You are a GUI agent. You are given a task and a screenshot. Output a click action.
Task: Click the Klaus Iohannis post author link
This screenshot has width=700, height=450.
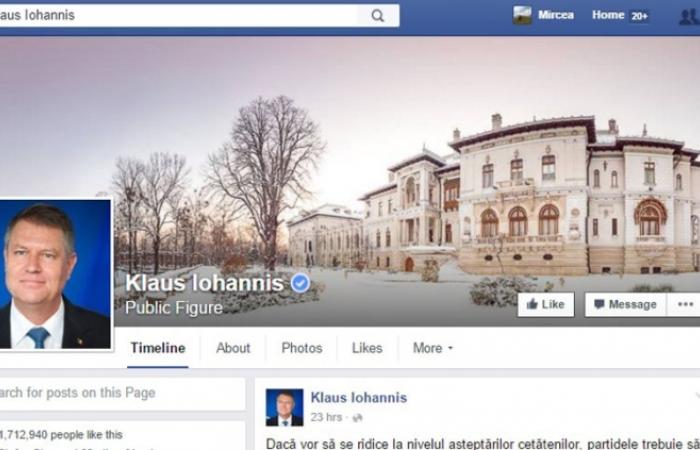point(358,397)
